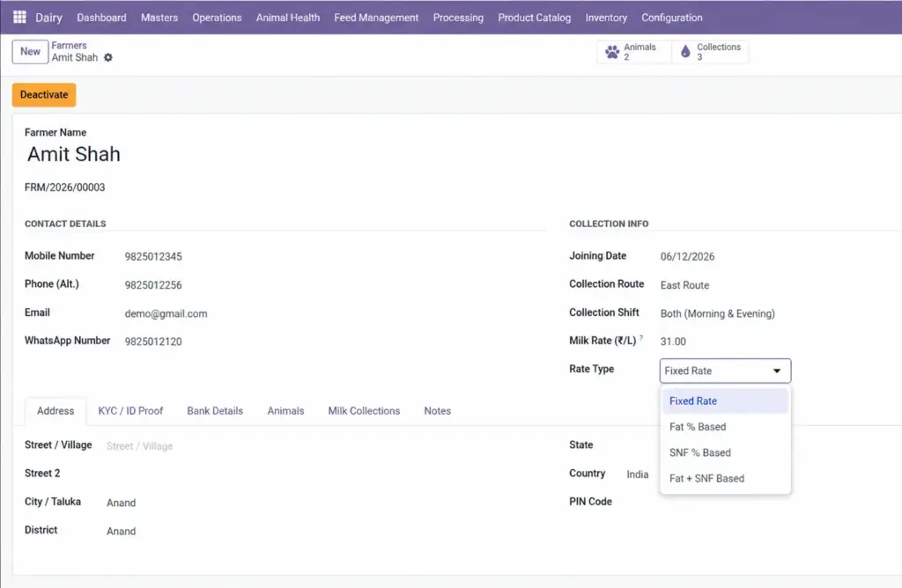The width and height of the screenshot is (902, 588).
Task: Click the WhatsApp Number field 9825012120
Action: tap(153, 342)
